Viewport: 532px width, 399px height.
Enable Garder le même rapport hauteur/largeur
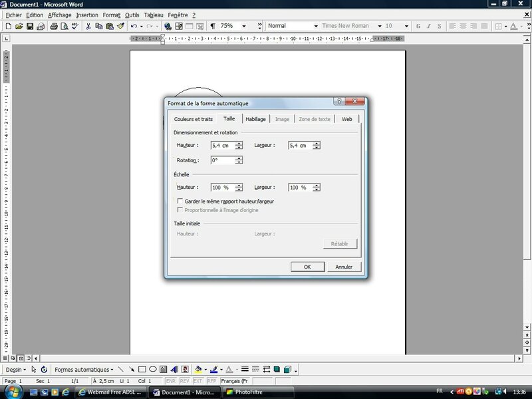[180, 201]
